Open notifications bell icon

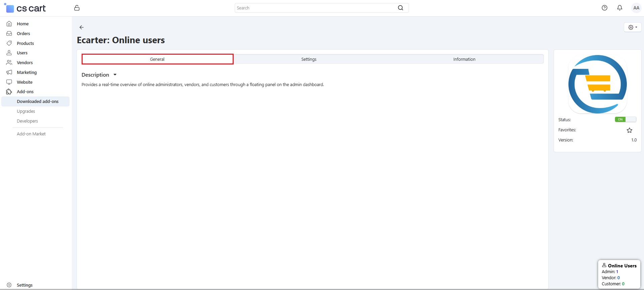coord(619,8)
